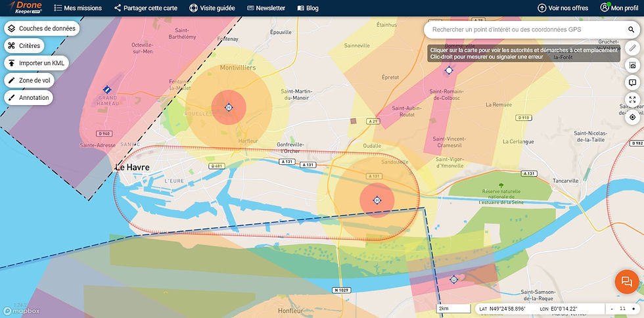The width and height of the screenshot is (644, 318).
Task: Open Partager cette carte
Action: [146, 8]
